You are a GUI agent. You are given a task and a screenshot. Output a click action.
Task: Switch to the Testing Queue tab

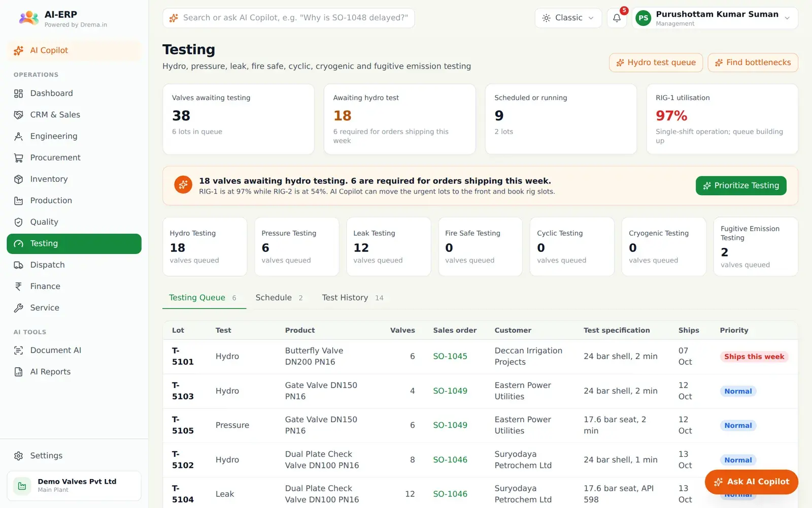point(204,298)
